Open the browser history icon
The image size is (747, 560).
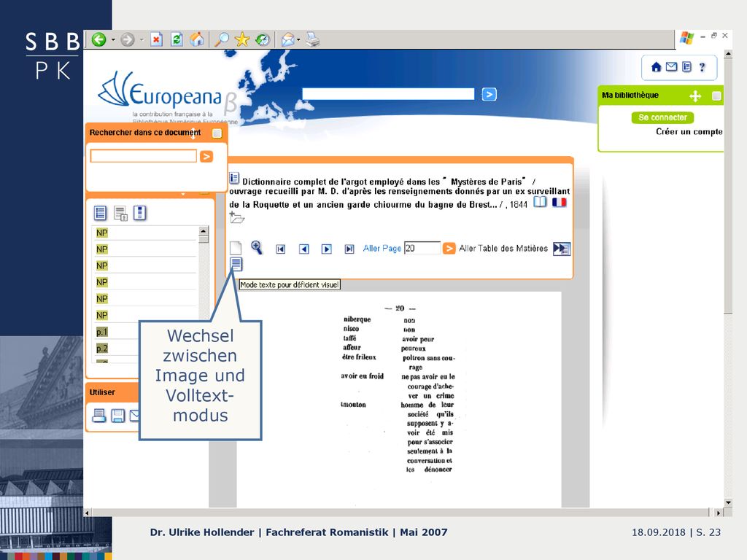click(263, 39)
